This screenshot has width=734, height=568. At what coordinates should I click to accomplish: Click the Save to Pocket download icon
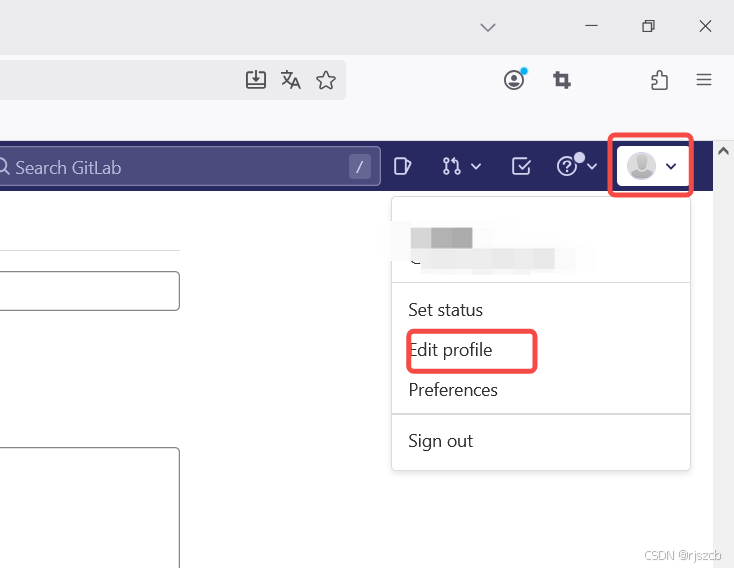click(256, 80)
